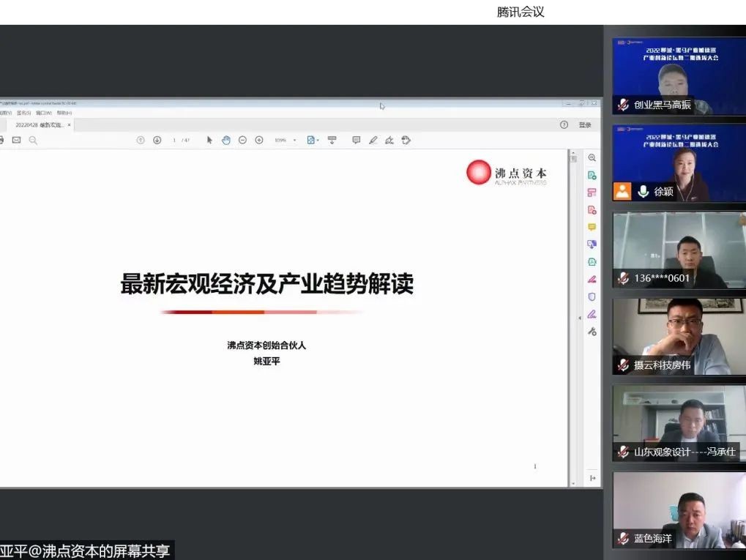
Task: Toggle microphone for 徐颖
Action: click(644, 192)
